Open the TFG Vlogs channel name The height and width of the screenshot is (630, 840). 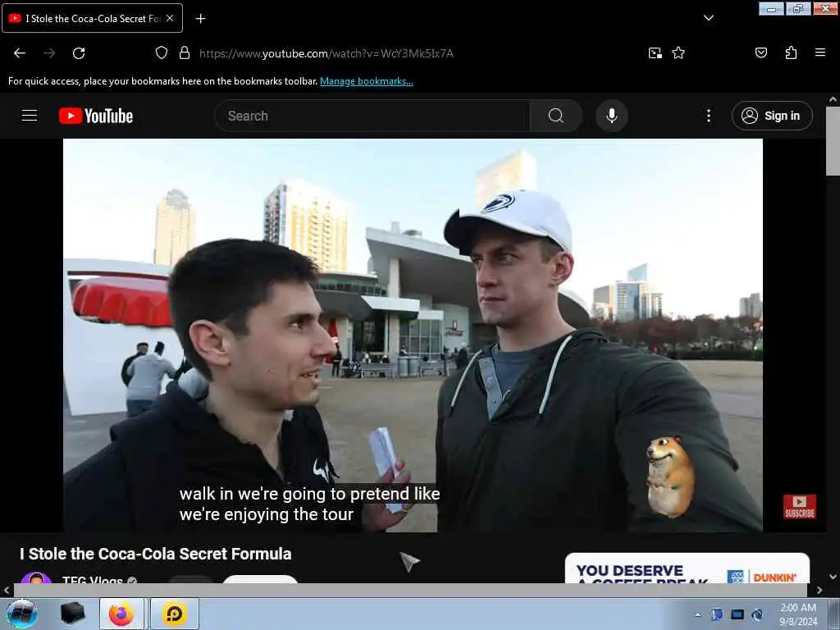[x=93, y=580]
